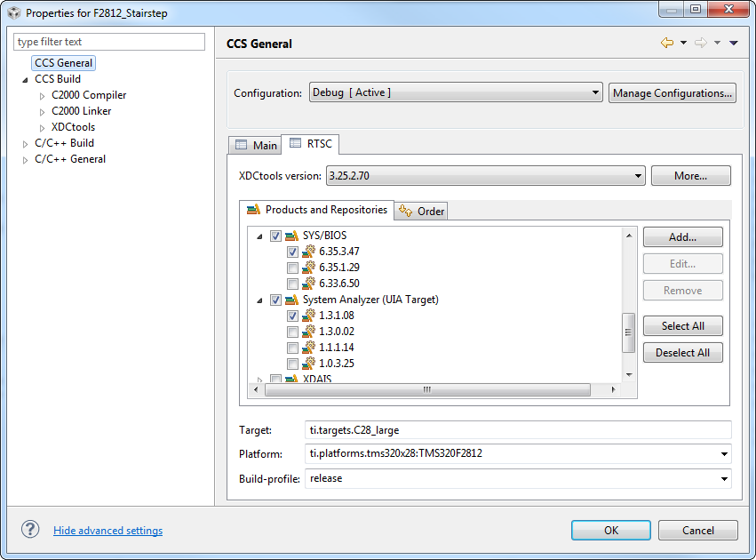756x560 pixels.
Task: Click the products list scroll-down arrow
Action: (x=629, y=375)
